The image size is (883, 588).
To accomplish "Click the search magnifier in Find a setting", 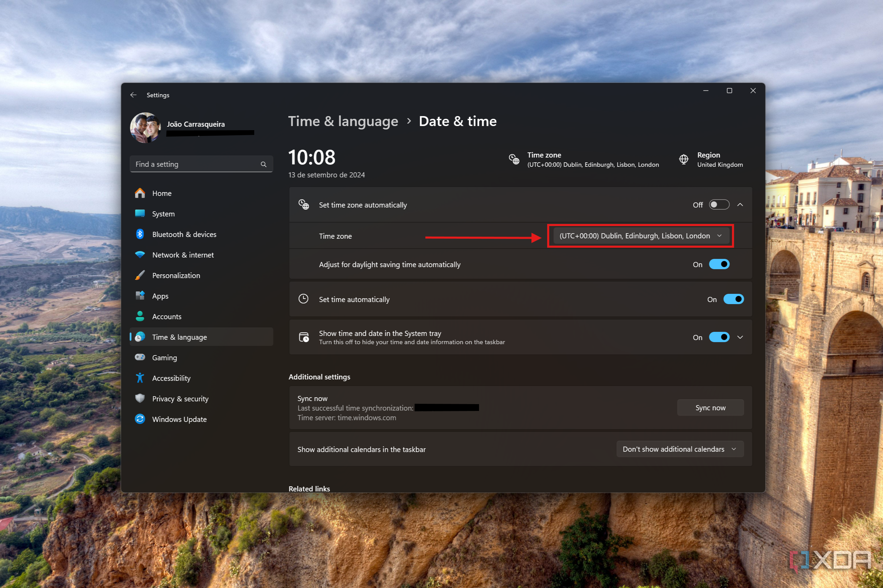I will [263, 164].
